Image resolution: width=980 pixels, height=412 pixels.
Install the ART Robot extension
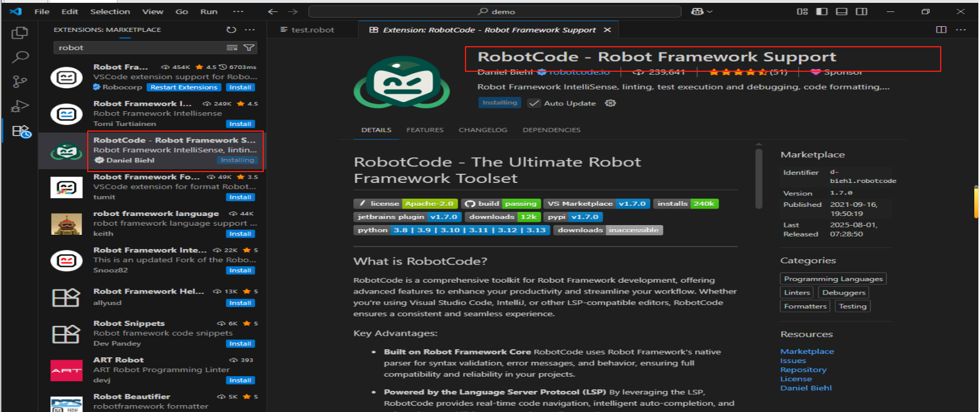point(240,380)
